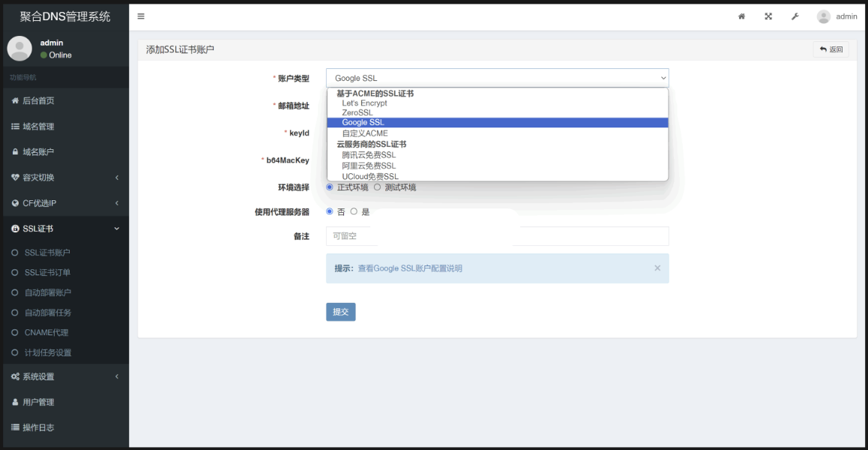Pick UCloud免费SSL option in the list
The image size is (868, 450).
click(x=498, y=176)
